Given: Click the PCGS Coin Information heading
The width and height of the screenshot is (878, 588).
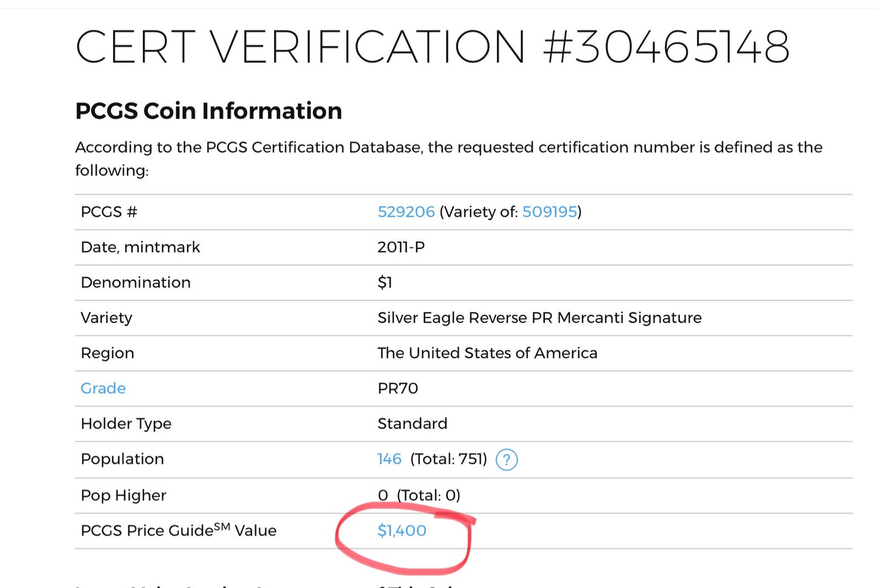Looking at the screenshot, I should (208, 111).
